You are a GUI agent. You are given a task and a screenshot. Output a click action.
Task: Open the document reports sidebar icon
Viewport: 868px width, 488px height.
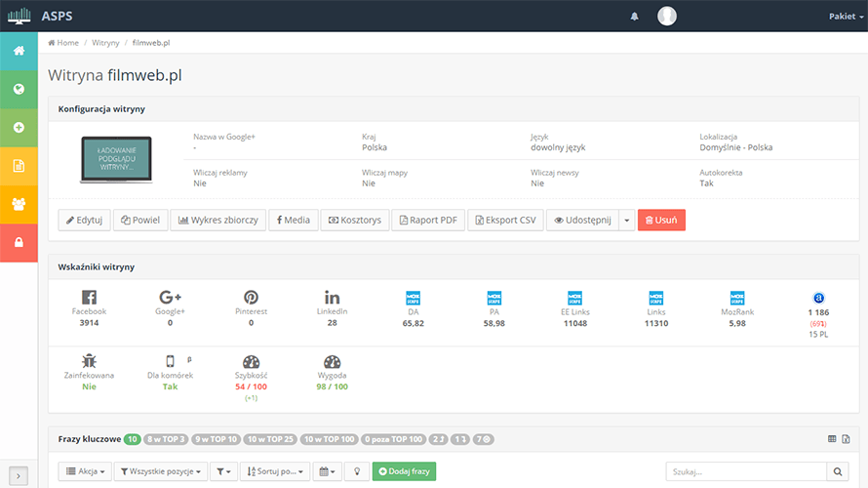click(x=19, y=166)
